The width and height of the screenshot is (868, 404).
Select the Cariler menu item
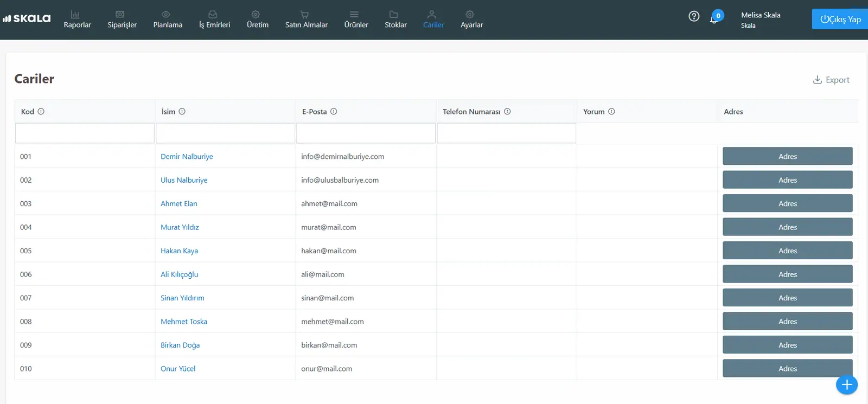pos(433,20)
